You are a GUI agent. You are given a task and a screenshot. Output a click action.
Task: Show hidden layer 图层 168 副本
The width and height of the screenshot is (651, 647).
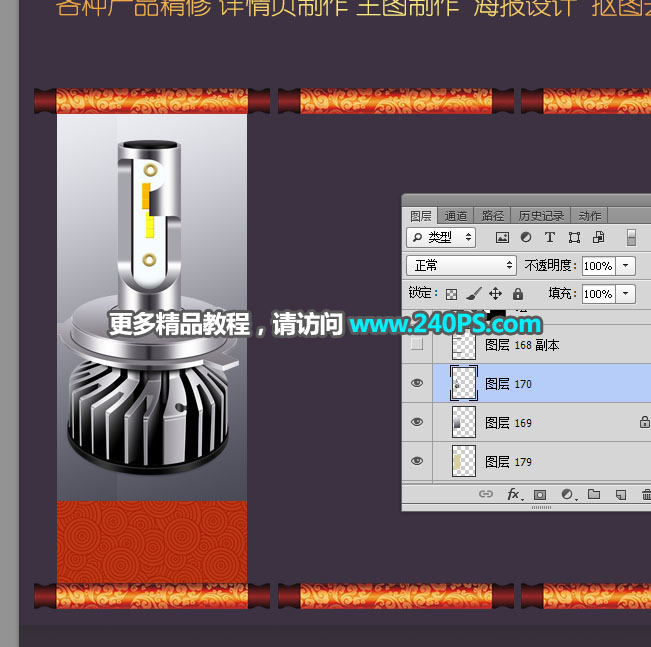(417, 344)
